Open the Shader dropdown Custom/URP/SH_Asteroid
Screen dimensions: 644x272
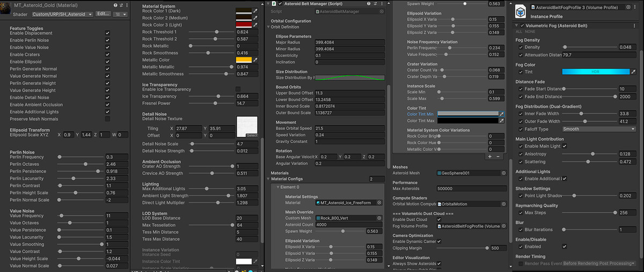point(62,13)
